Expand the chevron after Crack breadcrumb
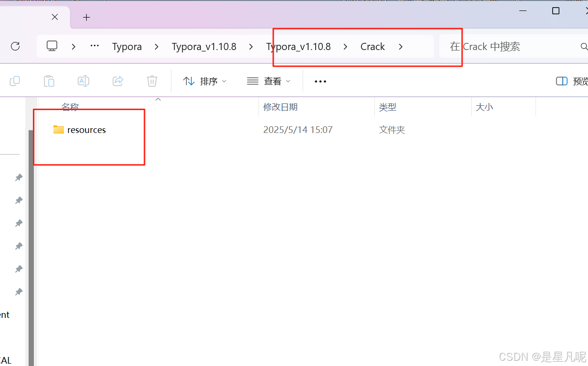The width and height of the screenshot is (588, 366). pos(401,47)
